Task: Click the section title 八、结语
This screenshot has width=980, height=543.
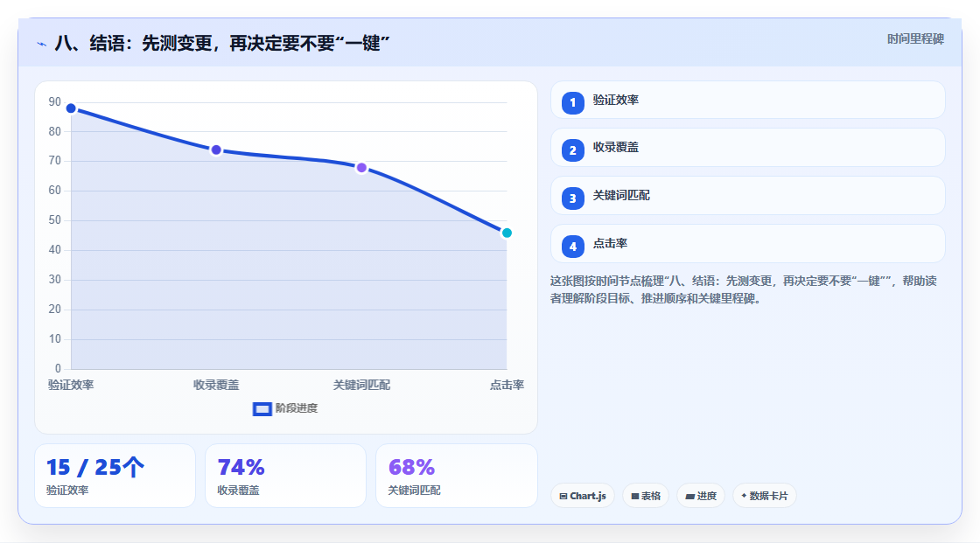Action: click(222, 44)
